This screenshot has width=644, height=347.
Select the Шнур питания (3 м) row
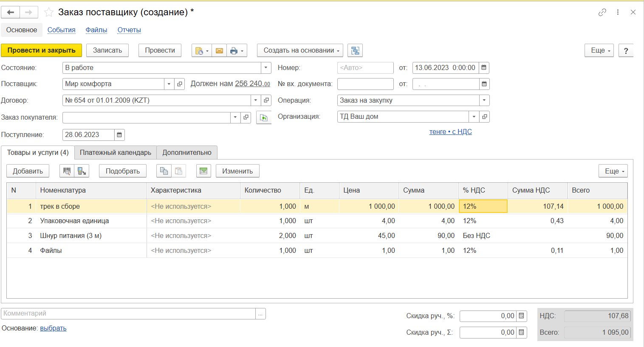[x=71, y=236]
